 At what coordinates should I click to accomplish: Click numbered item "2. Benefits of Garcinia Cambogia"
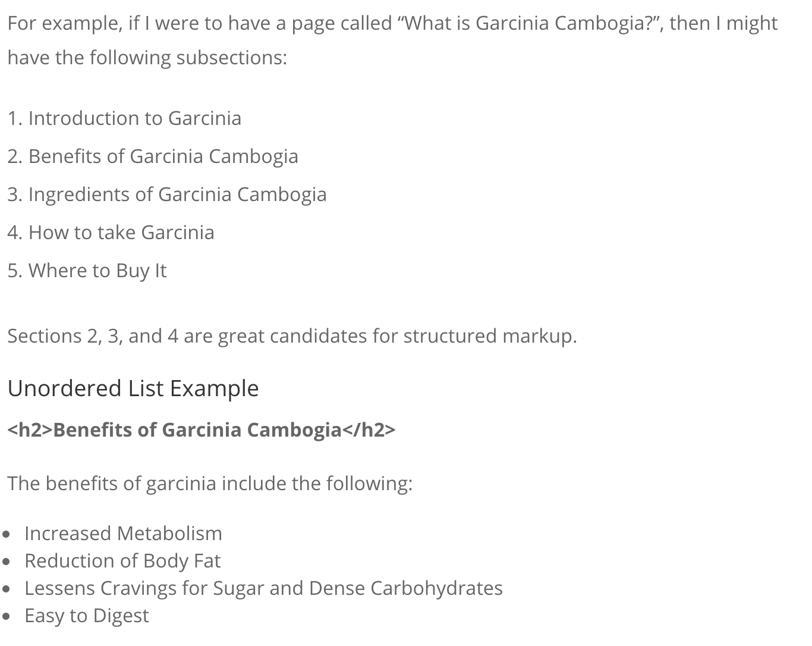point(153,156)
